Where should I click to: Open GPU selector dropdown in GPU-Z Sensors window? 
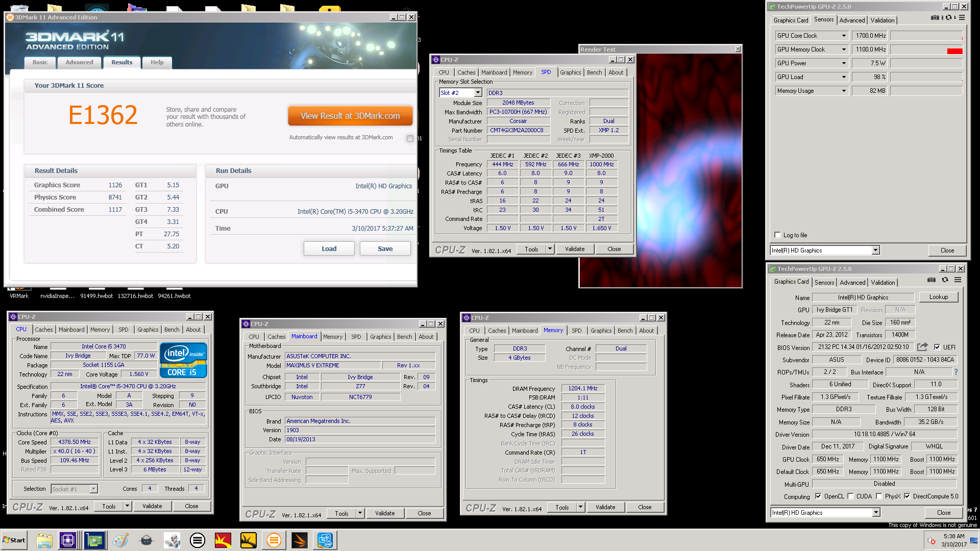pos(875,251)
